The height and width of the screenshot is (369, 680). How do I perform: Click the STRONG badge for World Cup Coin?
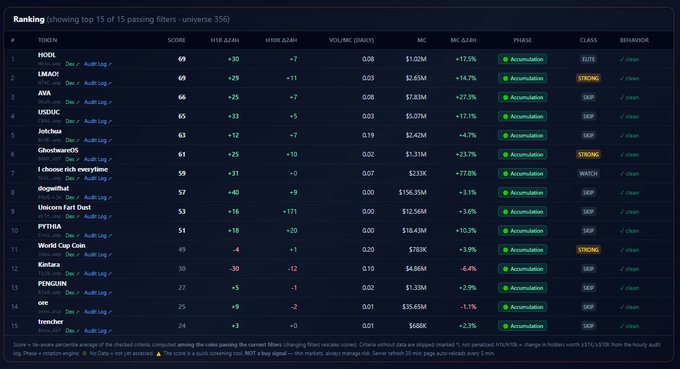tap(588, 250)
